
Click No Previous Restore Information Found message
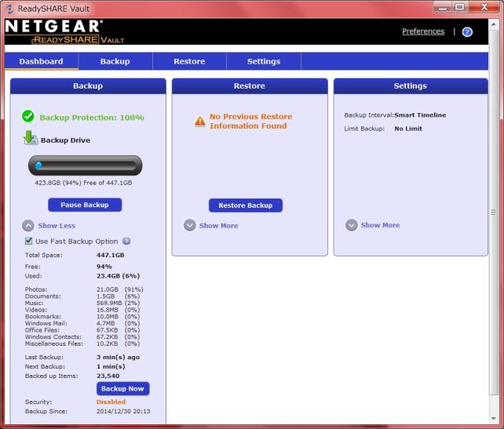pos(250,121)
